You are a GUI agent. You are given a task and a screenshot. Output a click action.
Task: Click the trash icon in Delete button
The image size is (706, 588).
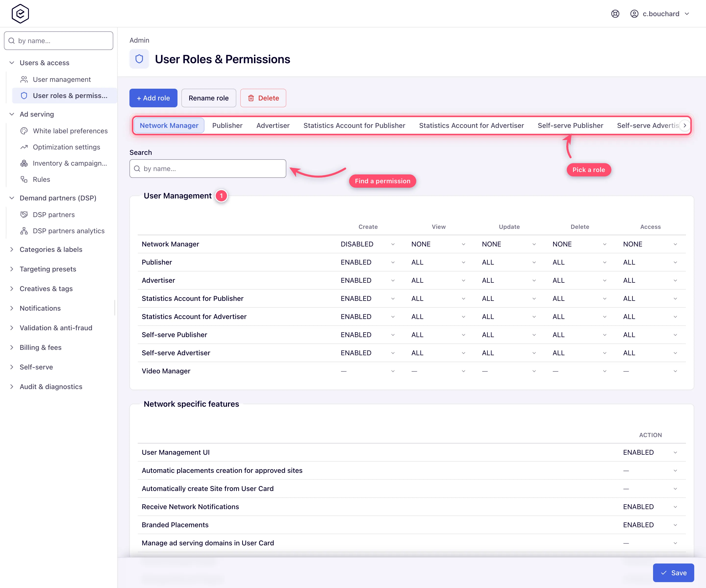point(251,98)
